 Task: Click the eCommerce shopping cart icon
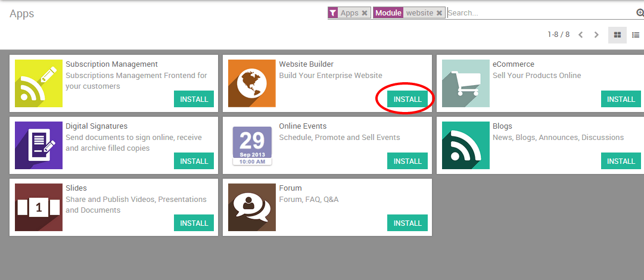(x=466, y=83)
